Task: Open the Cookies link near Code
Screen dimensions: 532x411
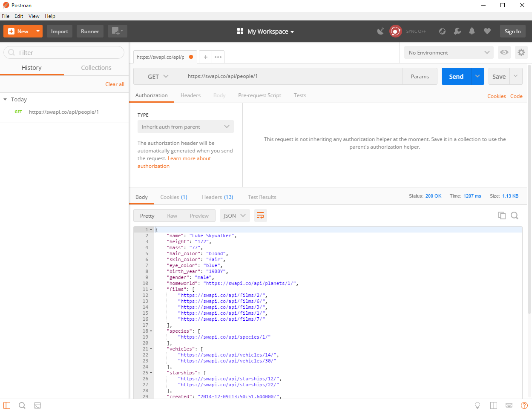Action: [497, 96]
